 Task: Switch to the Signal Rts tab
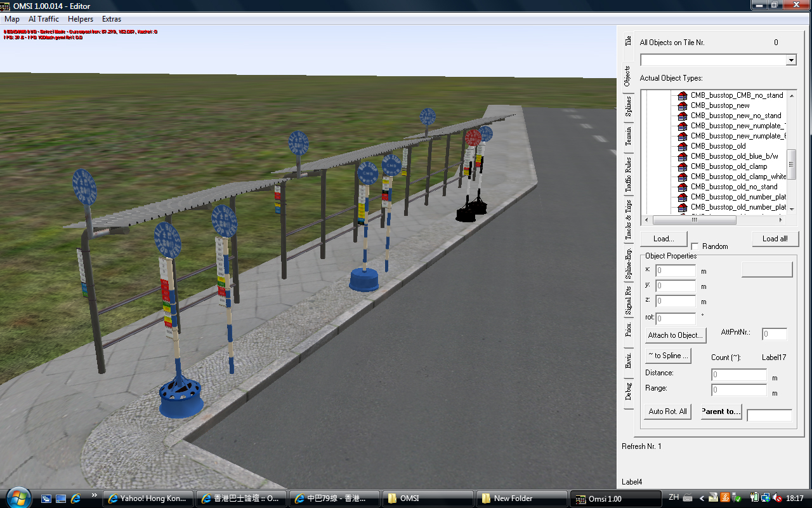point(628,300)
